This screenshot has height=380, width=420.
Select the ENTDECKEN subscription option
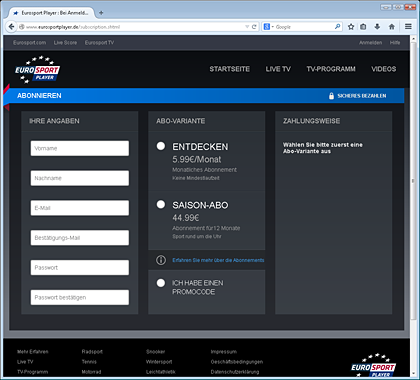pos(161,146)
